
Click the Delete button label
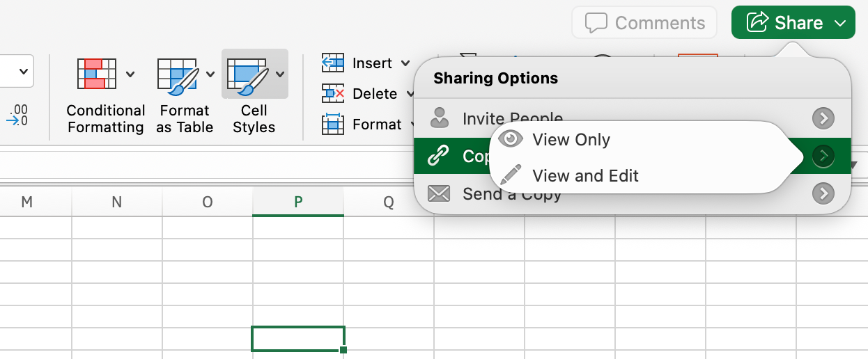coord(375,94)
